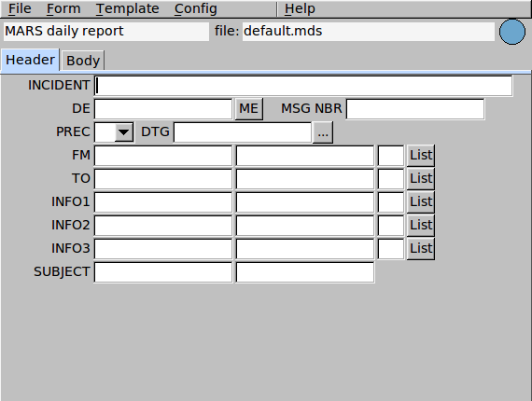Screen dimensions: 532x401
Task: Select the Header tab
Action: point(30,60)
